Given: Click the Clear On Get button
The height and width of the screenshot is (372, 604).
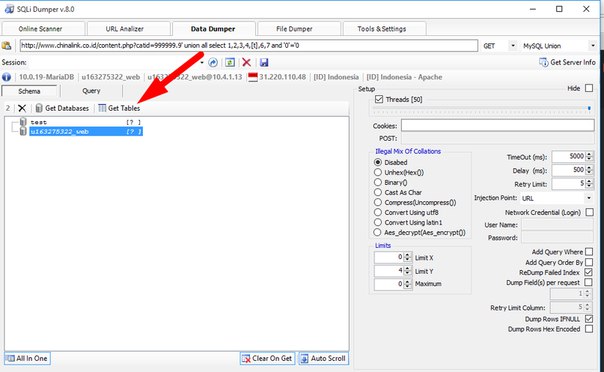Looking at the screenshot, I should 267,359.
